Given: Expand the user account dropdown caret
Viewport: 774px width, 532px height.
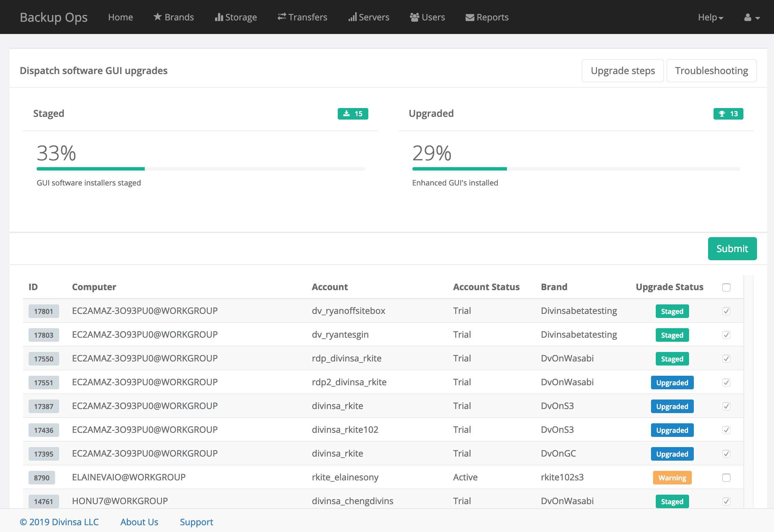Looking at the screenshot, I should 757,18.
